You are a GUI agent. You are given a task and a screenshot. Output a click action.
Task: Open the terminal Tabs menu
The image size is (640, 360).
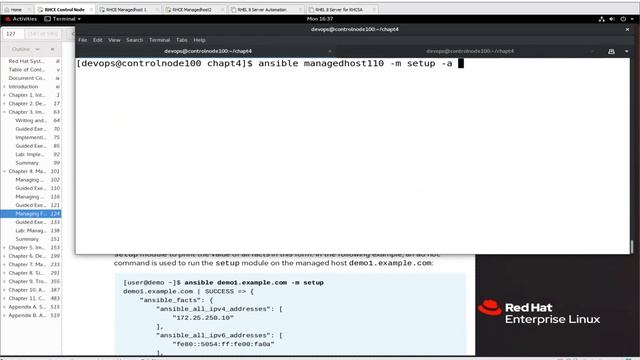pos(182,40)
